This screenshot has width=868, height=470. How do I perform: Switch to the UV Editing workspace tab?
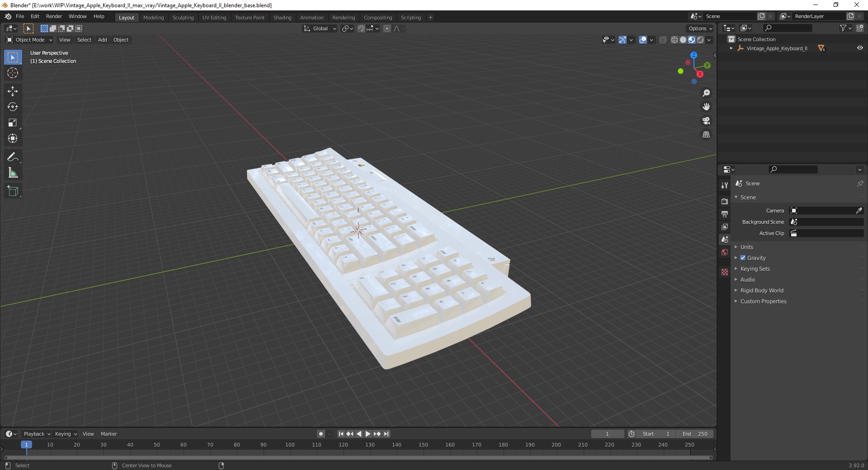coord(214,18)
